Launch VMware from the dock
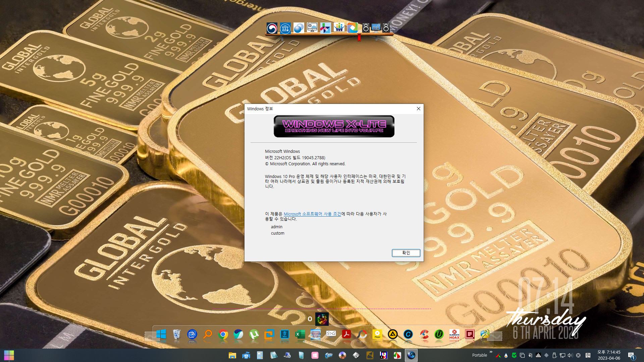This screenshot has height=362, width=644. coord(269,334)
